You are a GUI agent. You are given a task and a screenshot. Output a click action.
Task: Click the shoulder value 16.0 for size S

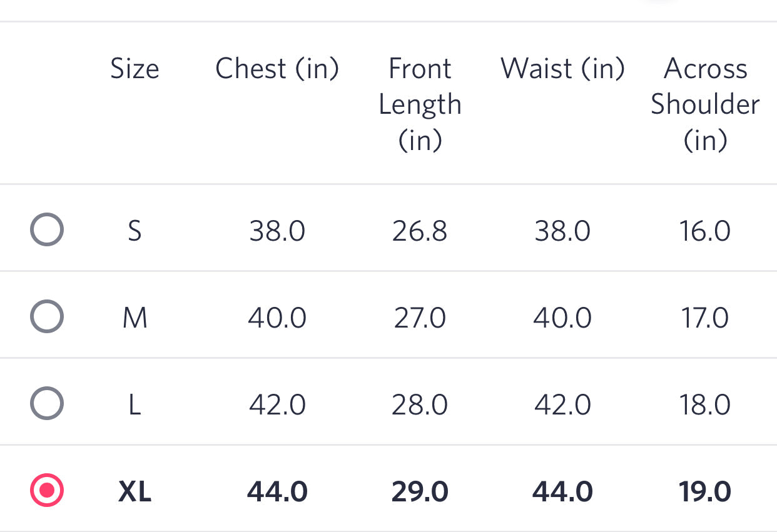(x=705, y=230)
